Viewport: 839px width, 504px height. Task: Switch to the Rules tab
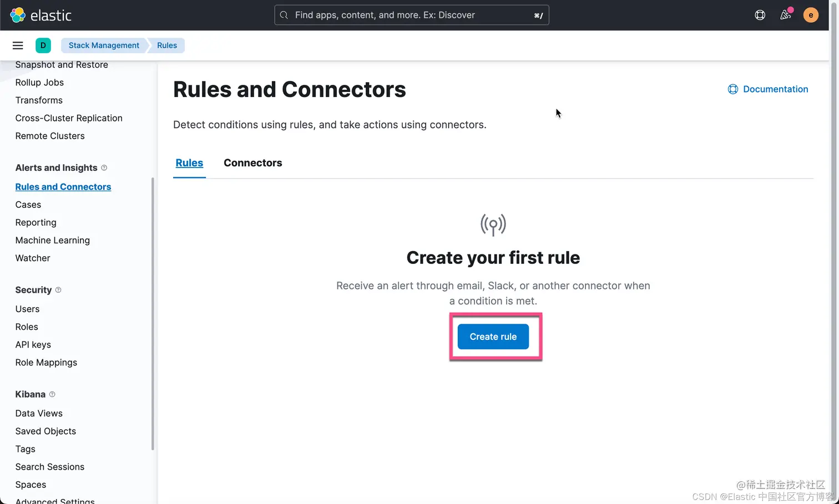pos(189,163)
